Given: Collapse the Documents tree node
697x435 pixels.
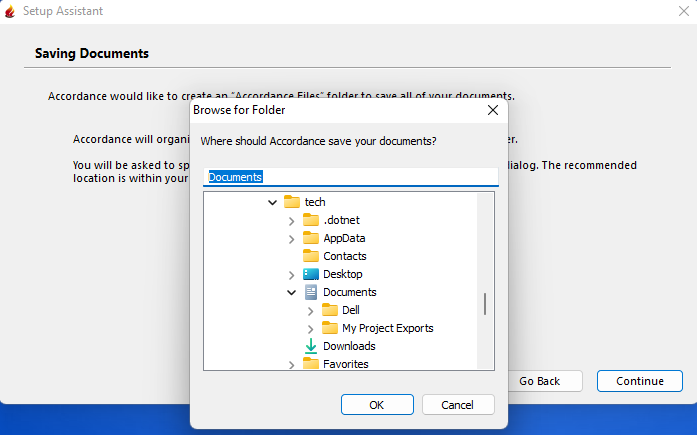Looking at the screenshot, I should 291,292.
